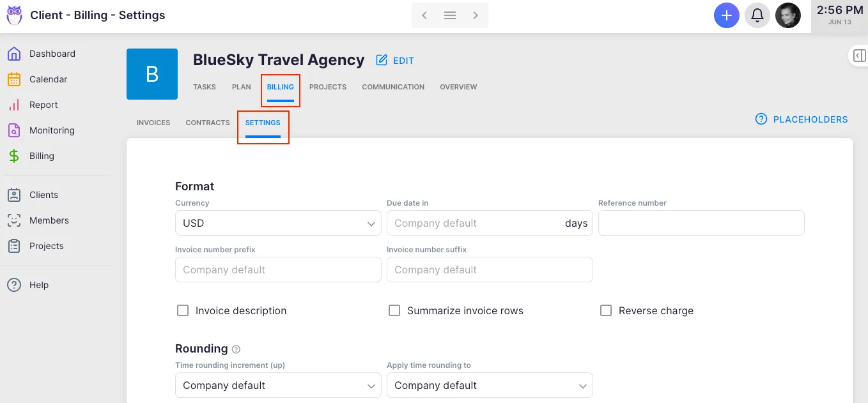Tick the Reverse charge checkbox
The image size is (868, 403).
click(606, 311)
